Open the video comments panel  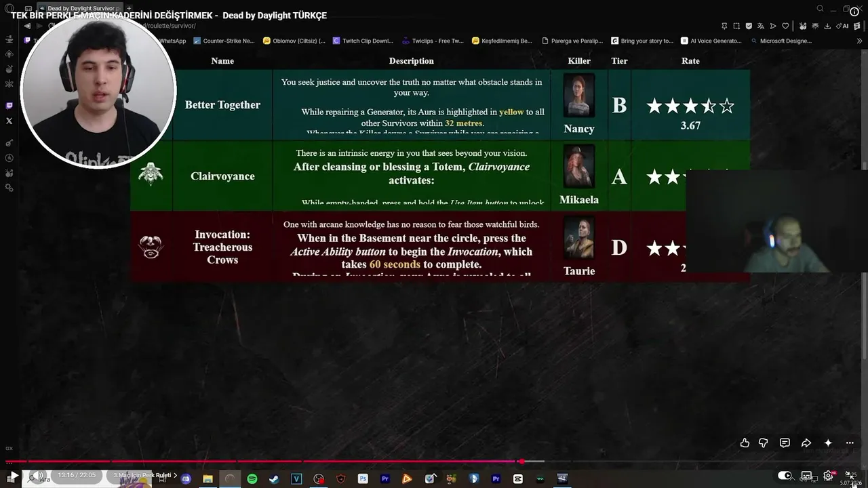pyautogui.click(x=785, y=443)
